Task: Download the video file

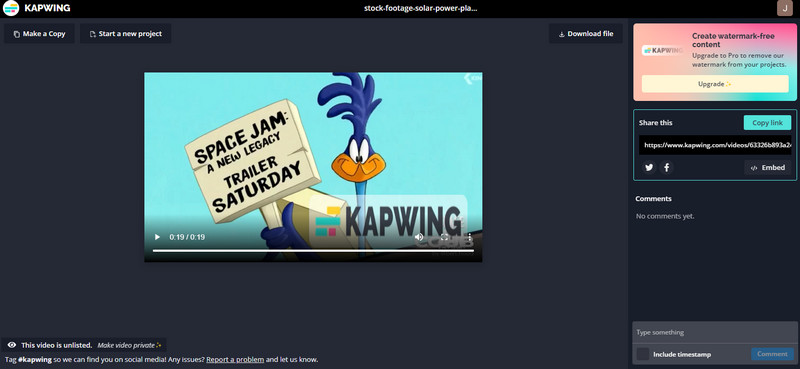Action: point(586,34)
